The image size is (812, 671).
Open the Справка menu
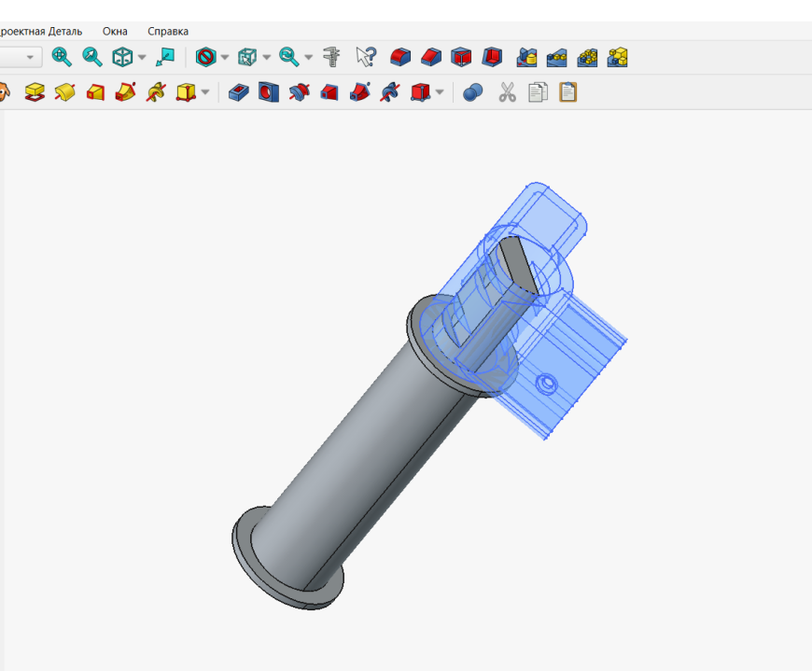coord(168,31)
